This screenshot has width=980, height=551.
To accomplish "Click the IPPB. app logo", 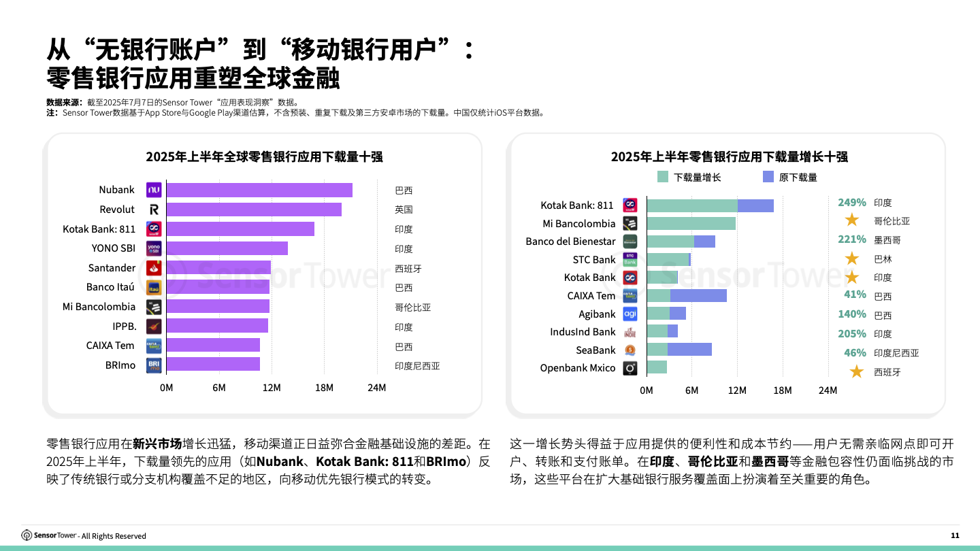I will 154,326.
